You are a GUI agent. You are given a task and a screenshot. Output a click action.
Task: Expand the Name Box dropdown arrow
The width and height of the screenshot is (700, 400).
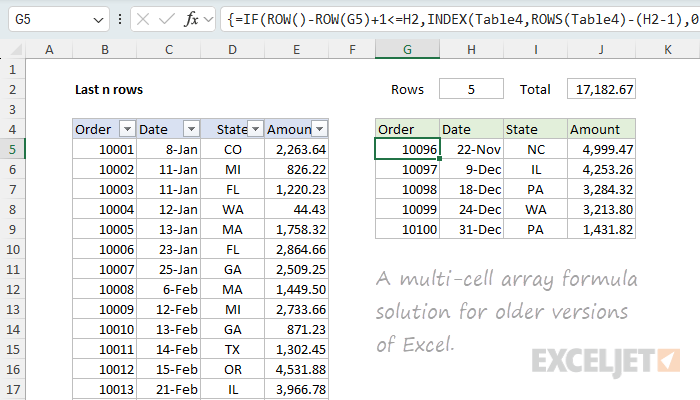click(98, 20)
